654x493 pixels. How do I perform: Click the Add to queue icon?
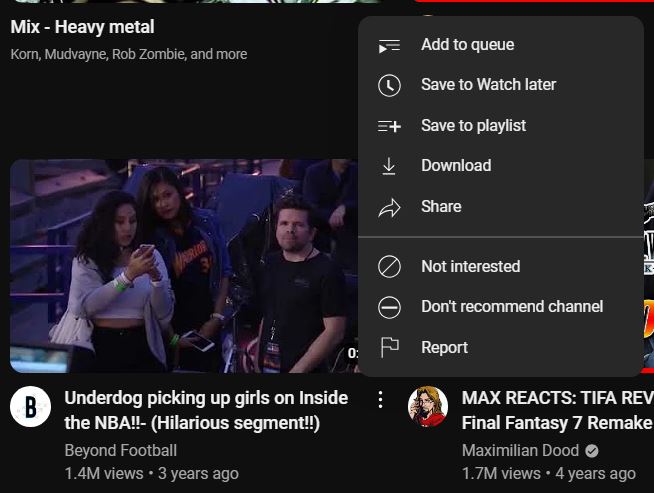point(389,45)
